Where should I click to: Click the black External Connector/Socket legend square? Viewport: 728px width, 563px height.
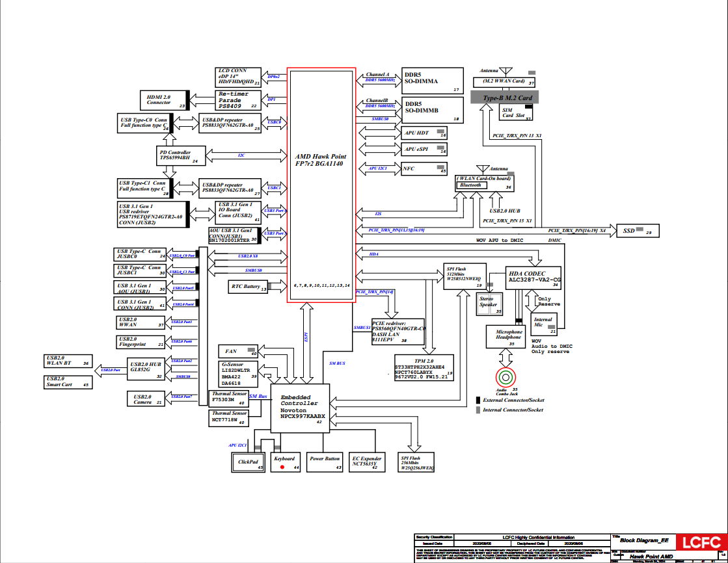click(478, 400)
